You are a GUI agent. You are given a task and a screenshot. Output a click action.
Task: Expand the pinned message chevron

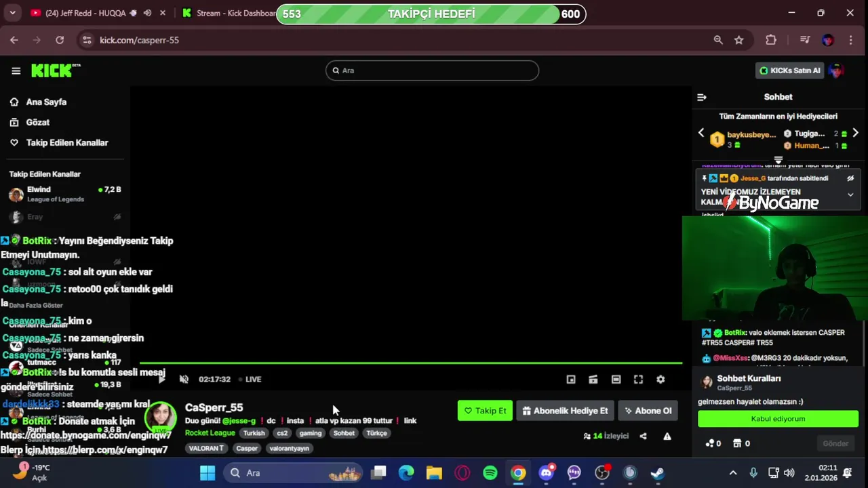click(x=850, y=195)
